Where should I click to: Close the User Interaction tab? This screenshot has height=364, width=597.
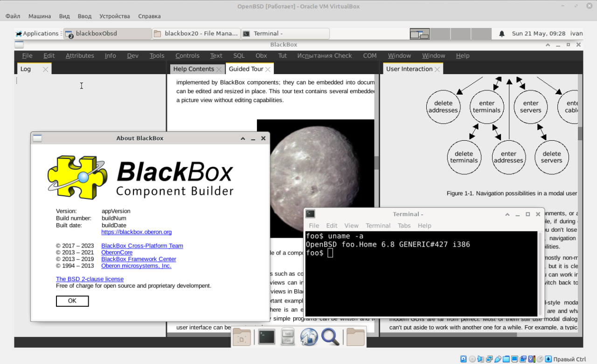437,69
